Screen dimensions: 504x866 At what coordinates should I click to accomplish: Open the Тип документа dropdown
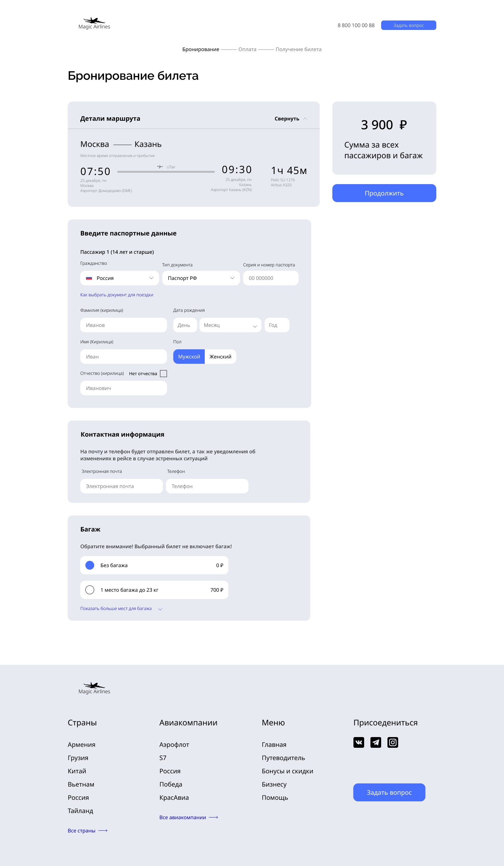tap(201, 278)
